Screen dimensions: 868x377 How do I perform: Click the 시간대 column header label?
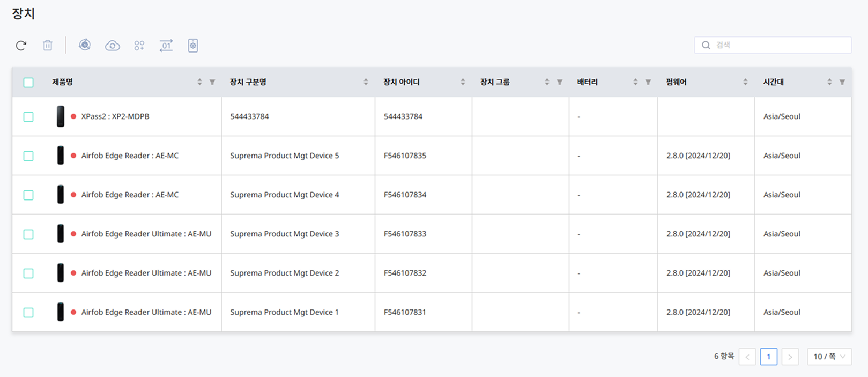773,82
